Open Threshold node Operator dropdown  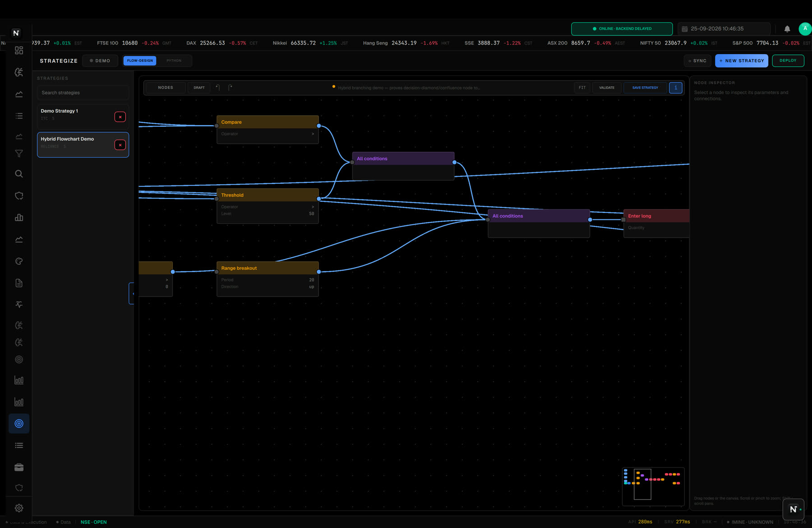(268, 207)
